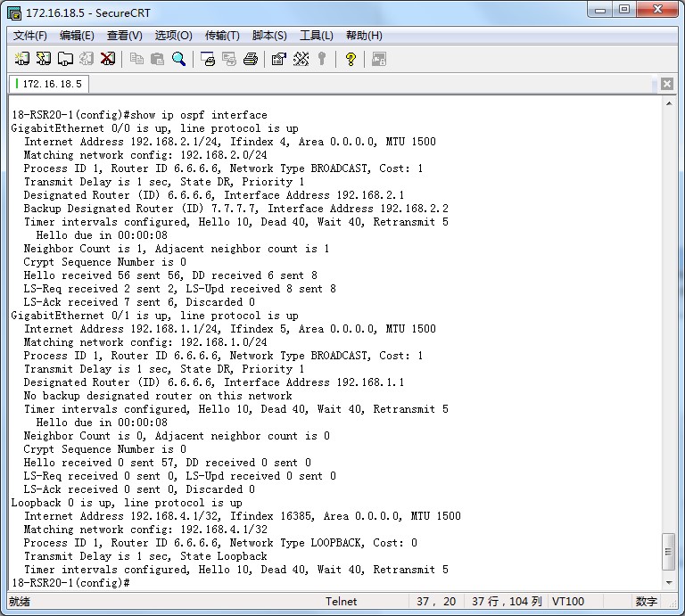
Task: Open Session Options from toolbar
Action: point(278,59)
